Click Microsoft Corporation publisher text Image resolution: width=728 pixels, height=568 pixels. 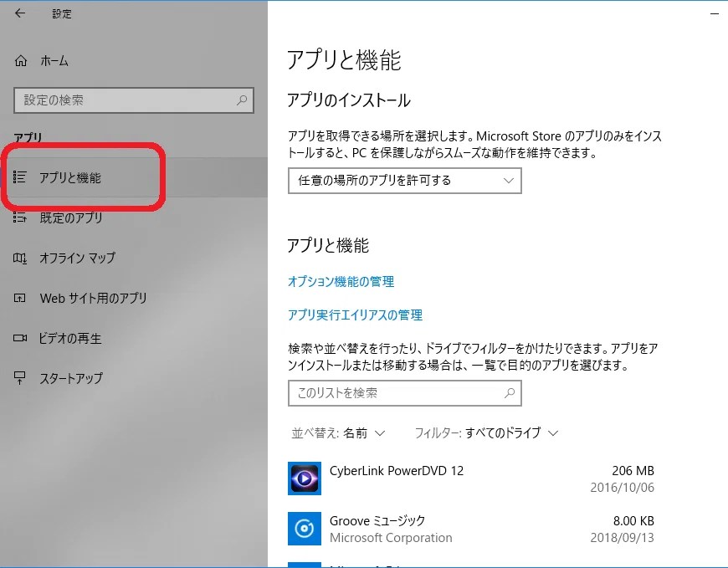pos(391,537)
